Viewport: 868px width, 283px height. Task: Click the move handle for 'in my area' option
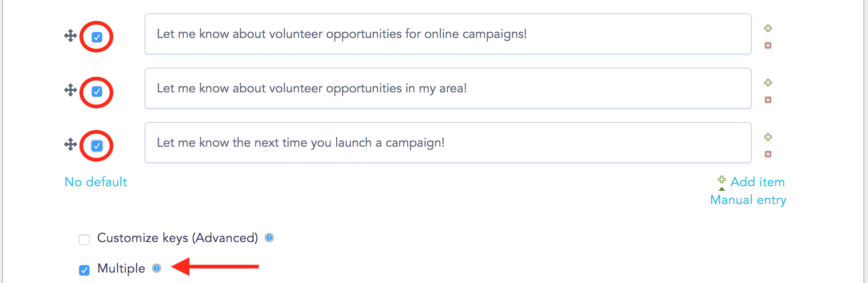(x=70, y=90)
